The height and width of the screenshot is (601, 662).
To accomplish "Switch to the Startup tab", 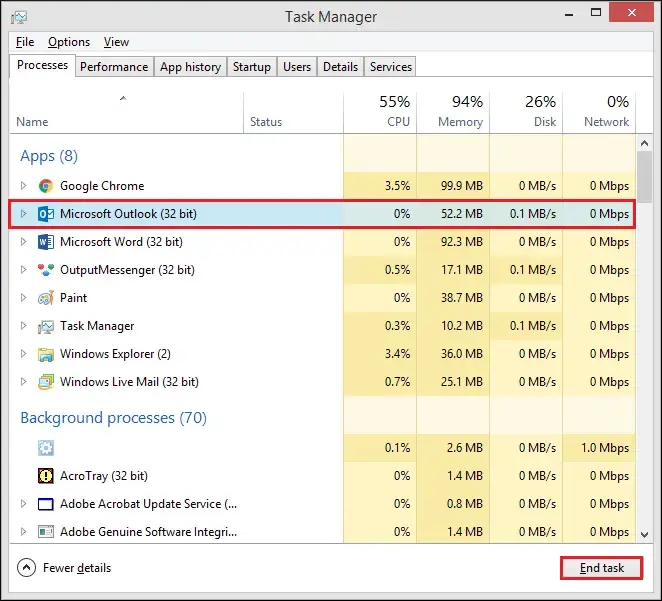I will [x=252, y=67].
